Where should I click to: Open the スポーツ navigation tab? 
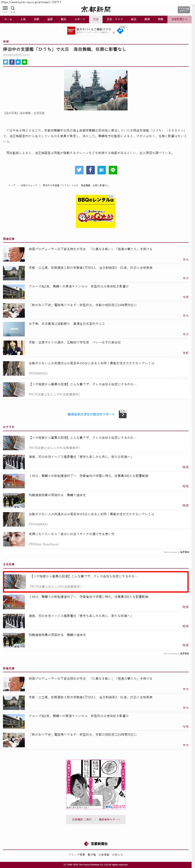tap(80, 19)
